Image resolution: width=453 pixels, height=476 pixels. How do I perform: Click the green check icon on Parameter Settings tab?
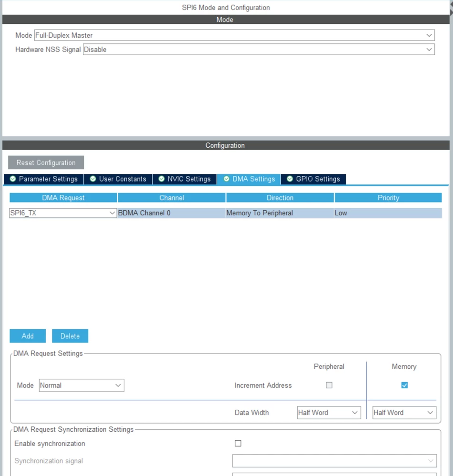point(13,179)
